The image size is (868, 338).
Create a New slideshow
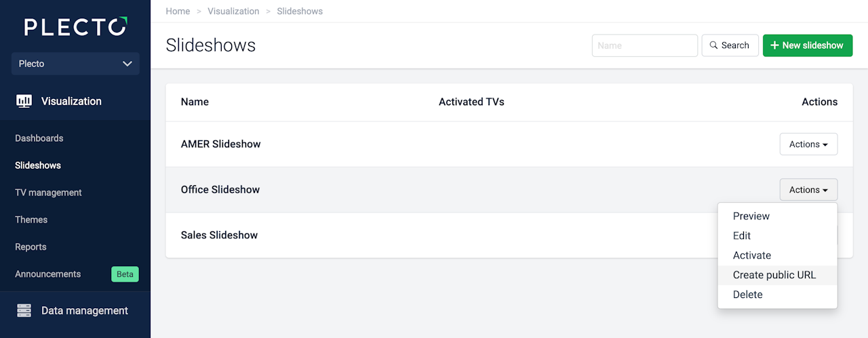pos(807,45)
